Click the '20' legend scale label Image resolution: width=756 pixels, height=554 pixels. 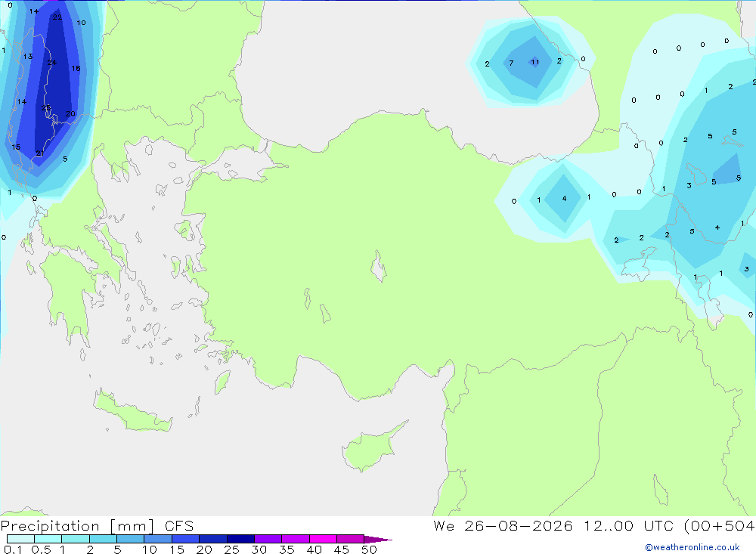tap(204, 549)
